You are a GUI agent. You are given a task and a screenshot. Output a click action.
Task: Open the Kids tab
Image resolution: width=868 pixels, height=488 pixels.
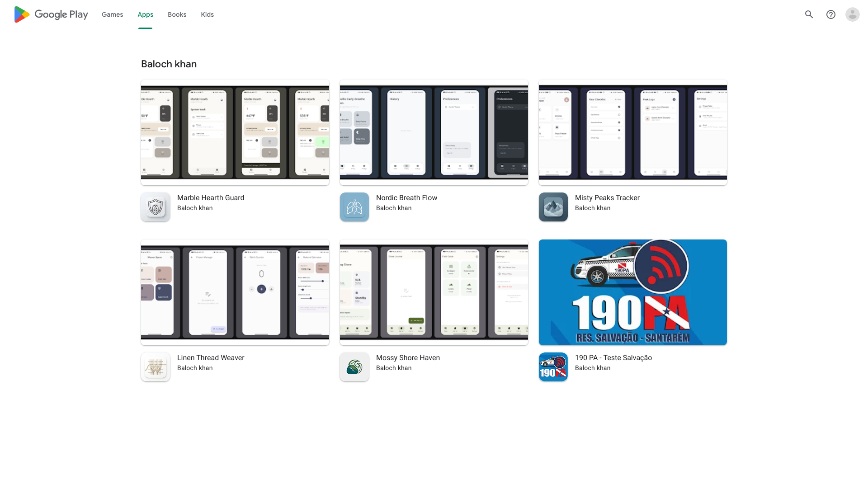tap(208, 14)
